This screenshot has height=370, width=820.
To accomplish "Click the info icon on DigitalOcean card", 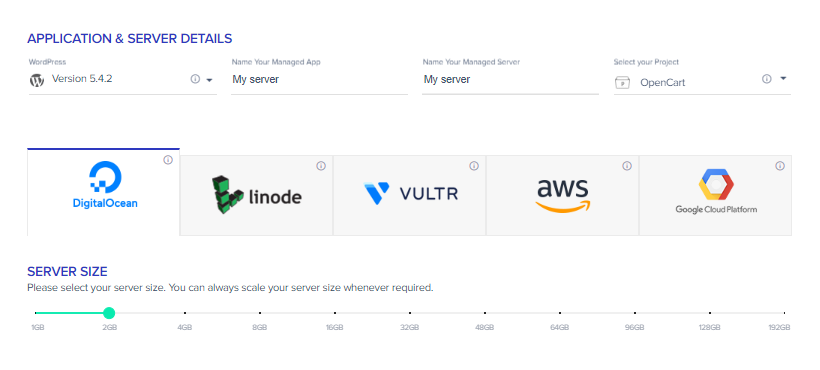I will coord(168,160).
